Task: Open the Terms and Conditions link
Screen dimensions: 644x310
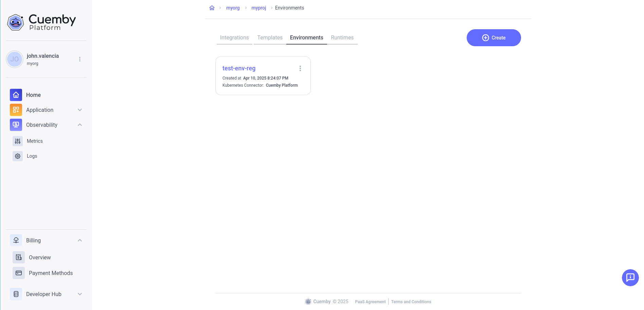Action: tap(411, 302)
